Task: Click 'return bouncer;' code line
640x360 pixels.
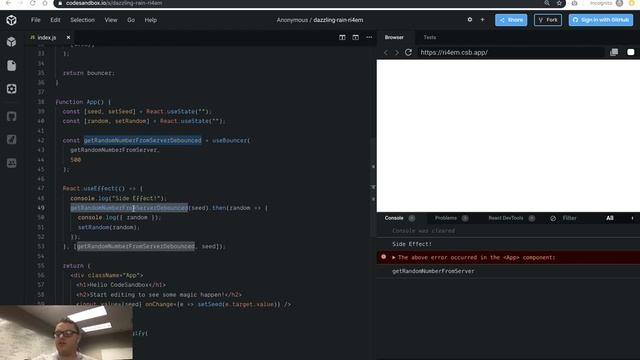Action: point(89,73)
